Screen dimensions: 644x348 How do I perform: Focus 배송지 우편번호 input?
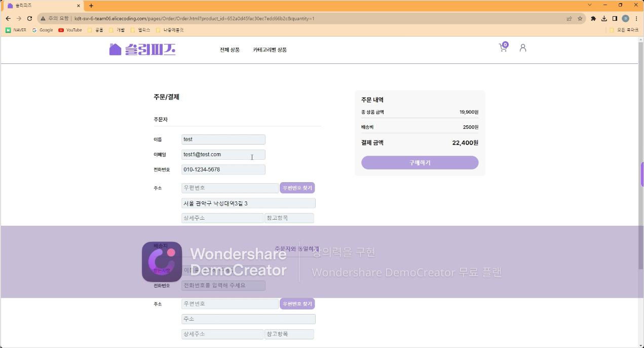pos(230,304)
